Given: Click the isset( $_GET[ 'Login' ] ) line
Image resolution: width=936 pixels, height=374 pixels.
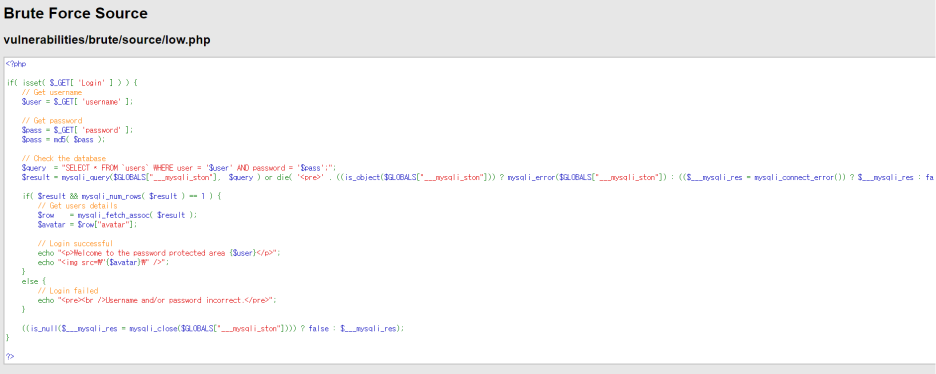Looking at the screenshot, I should 72,82.
